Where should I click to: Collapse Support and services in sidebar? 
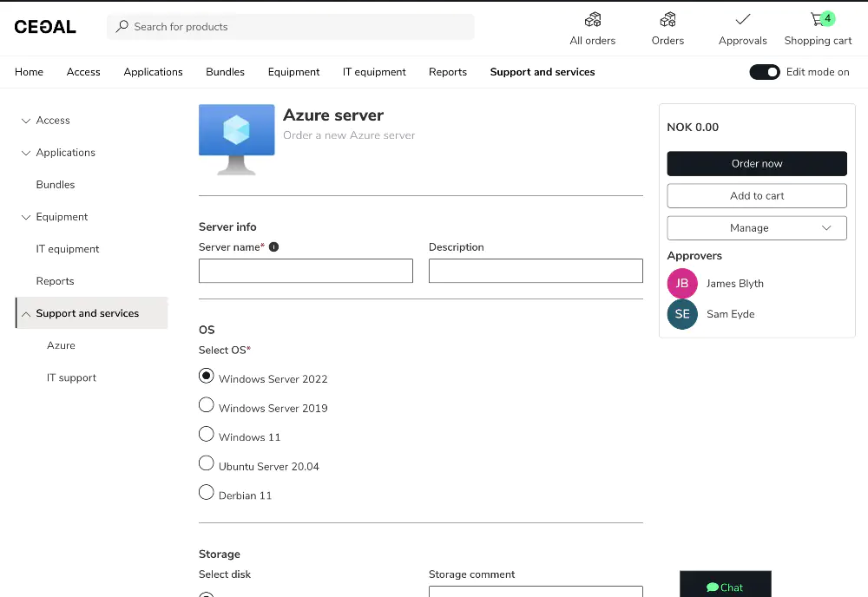pos(25,314)
